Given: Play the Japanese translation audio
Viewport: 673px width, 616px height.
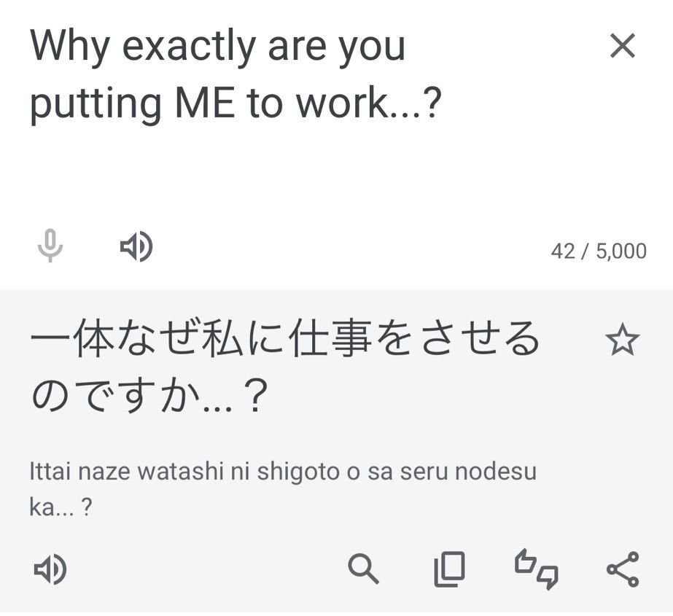Looking at the screenshot, I should pos(51,569).
